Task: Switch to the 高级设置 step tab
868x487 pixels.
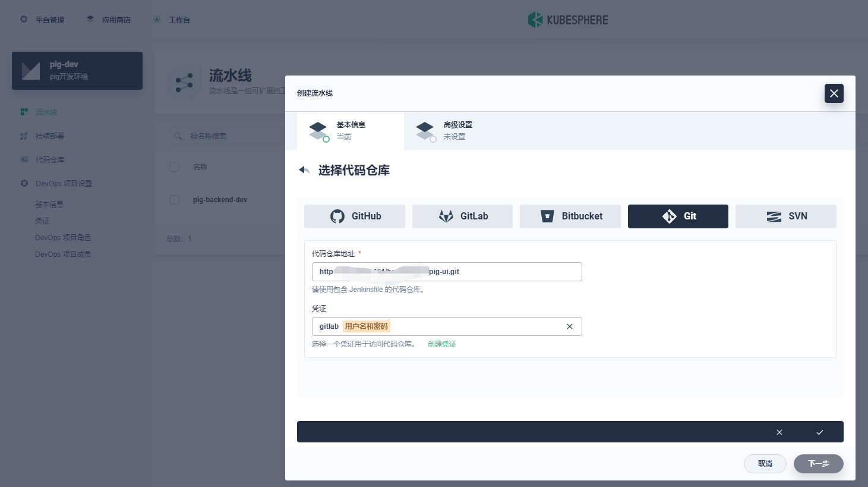Action: tap(457, 131)
